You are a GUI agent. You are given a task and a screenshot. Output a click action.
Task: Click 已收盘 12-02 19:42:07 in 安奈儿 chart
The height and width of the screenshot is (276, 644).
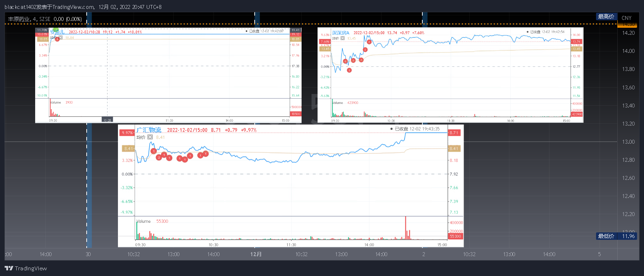point(266,31)
